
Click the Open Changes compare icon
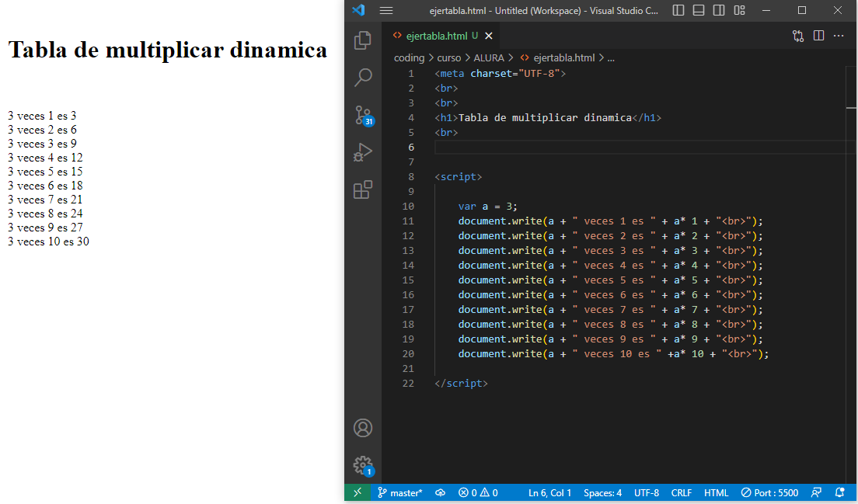point(798,36)
